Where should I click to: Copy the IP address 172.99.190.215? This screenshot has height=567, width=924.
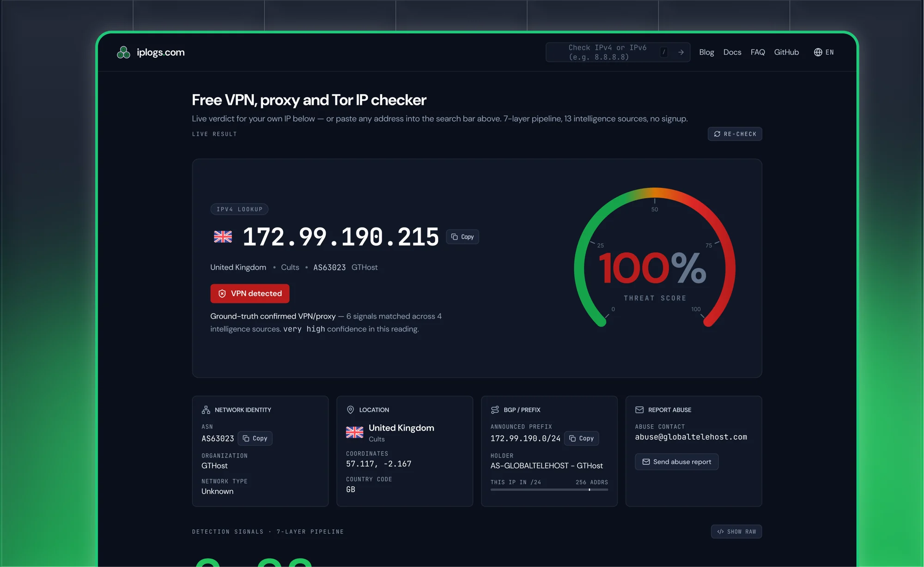[462, 237]
